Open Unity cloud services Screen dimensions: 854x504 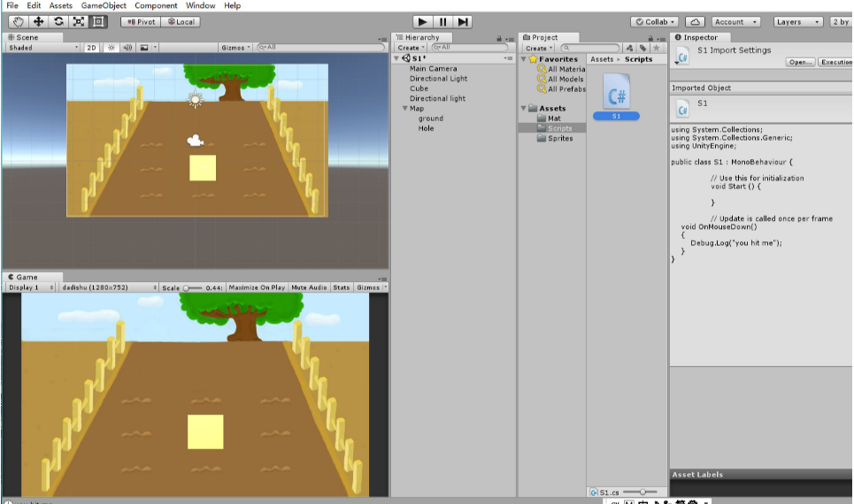(695, 22)
